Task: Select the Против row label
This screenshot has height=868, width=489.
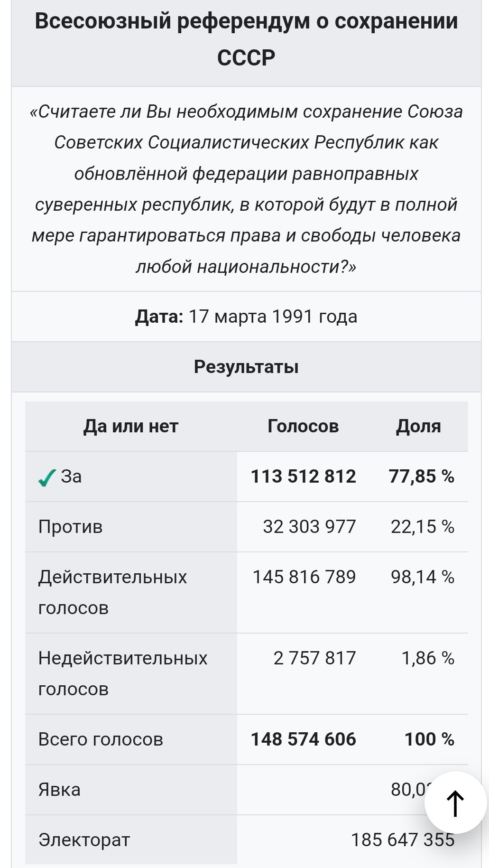Action: (71, 527)
